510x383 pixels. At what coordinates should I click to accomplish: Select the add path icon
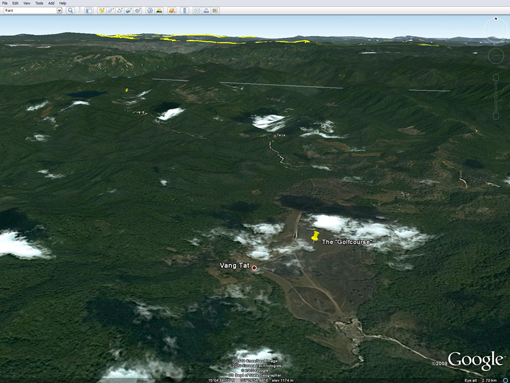120,10
